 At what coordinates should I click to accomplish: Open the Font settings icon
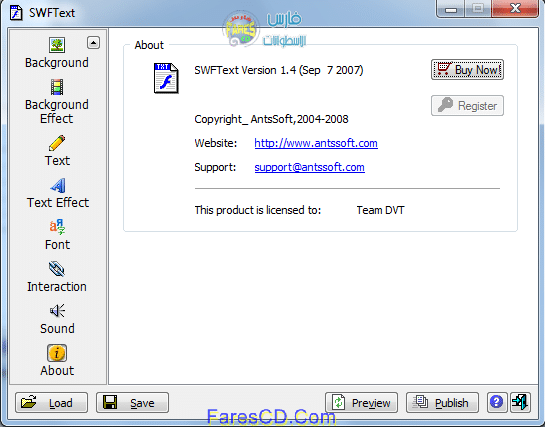click(x=57, y=227)
